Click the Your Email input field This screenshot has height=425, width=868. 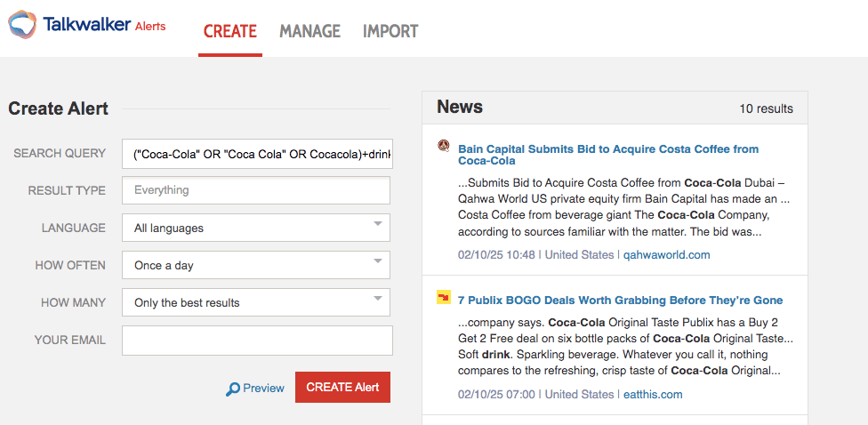256,340
